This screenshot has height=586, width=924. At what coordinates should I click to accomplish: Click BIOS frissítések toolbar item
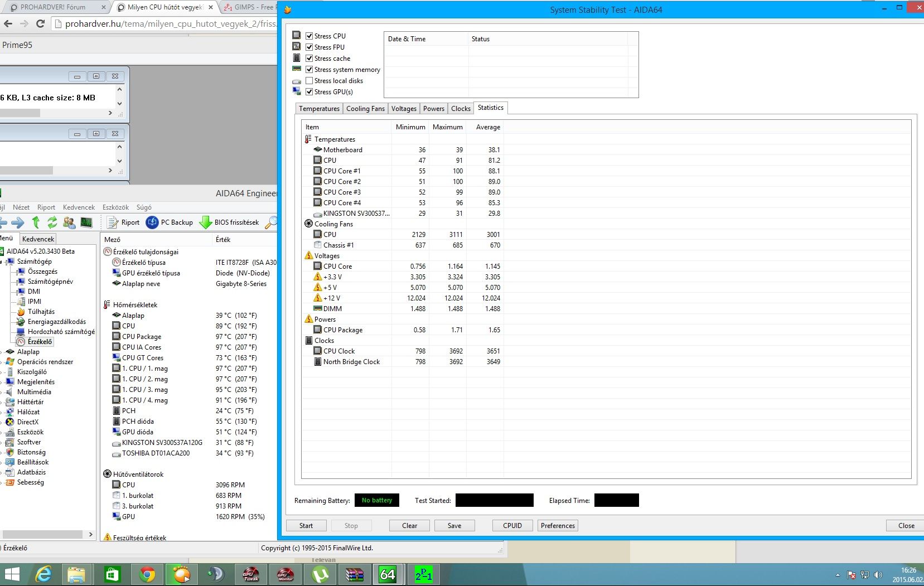pos(229,222)
